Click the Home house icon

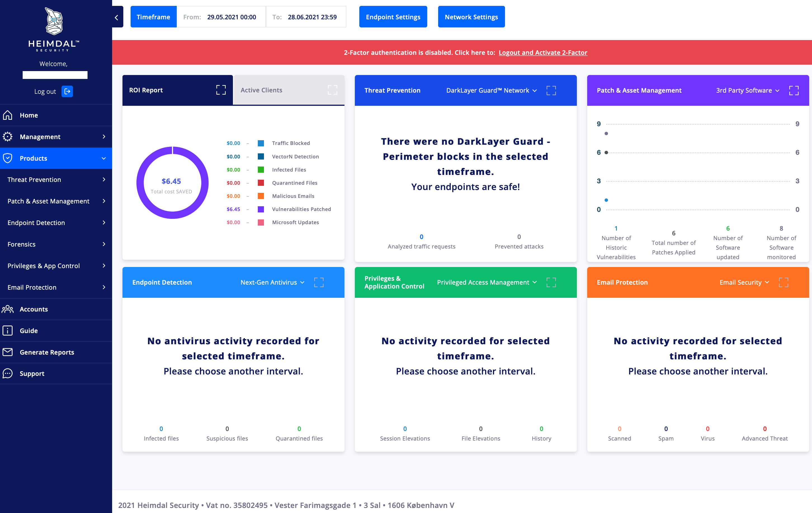(8, 115)
